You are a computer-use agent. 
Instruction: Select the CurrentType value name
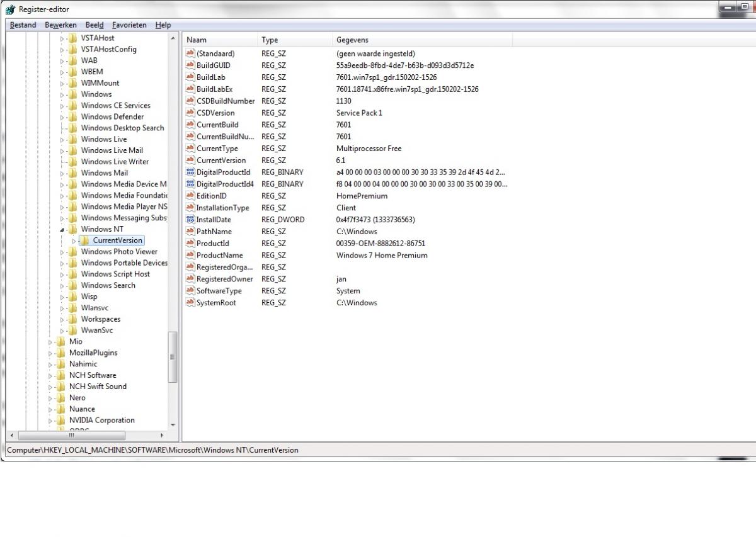(x=217, y=149)
